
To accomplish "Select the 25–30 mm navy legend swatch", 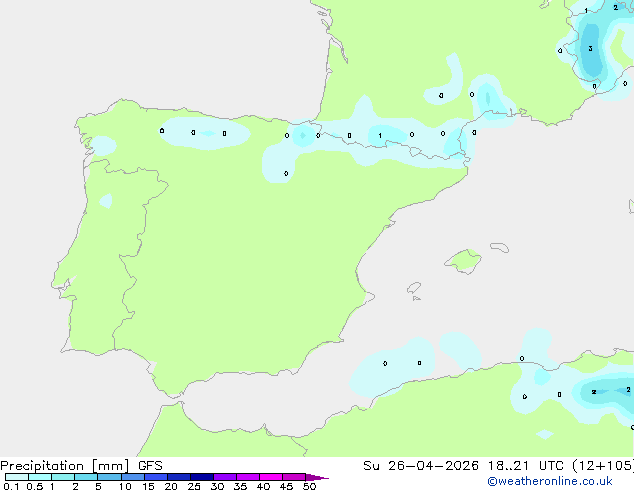I will coord(202,477).
